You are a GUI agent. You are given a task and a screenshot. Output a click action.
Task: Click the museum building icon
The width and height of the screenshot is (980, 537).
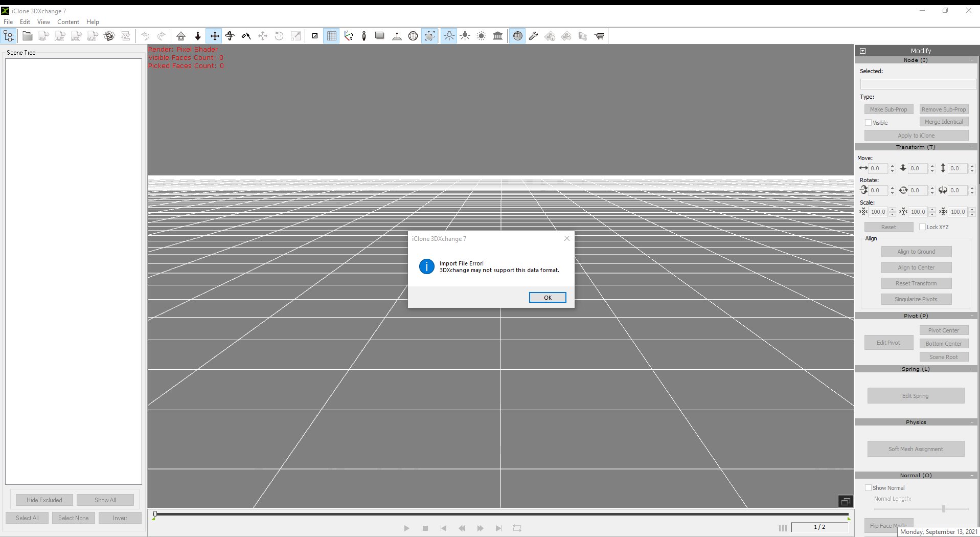click(x=498, y=36)
